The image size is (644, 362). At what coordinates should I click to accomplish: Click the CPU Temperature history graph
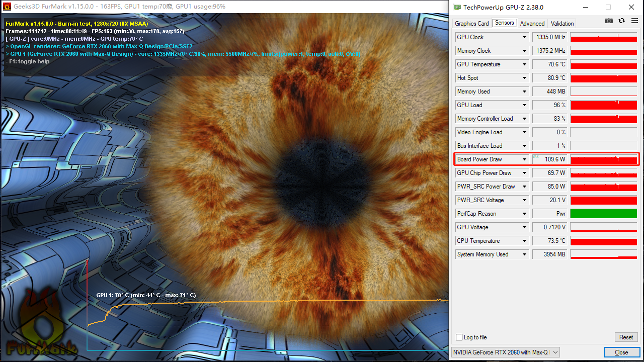(x=604, y=241)
